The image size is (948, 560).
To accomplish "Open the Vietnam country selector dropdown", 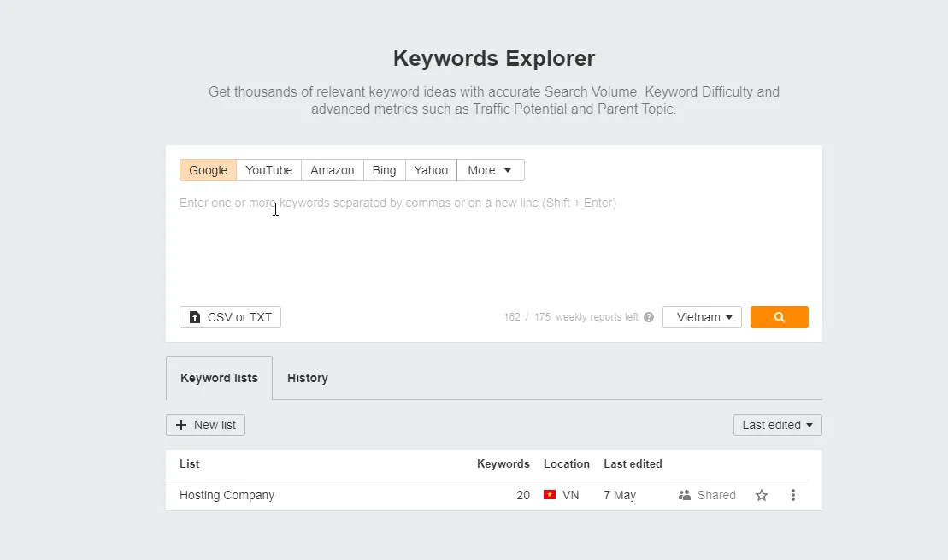I will pos(701,316).
